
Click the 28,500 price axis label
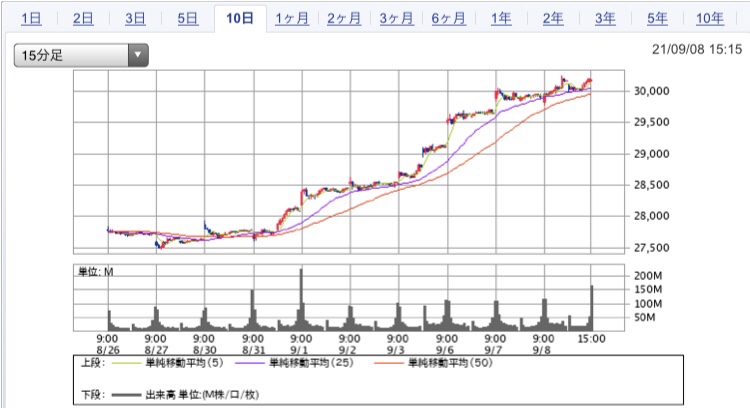(x=651, y=185)
